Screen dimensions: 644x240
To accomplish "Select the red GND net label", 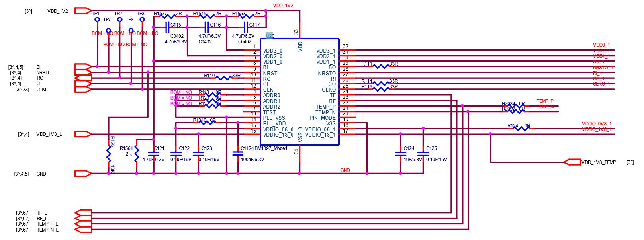I will [345, 170].
